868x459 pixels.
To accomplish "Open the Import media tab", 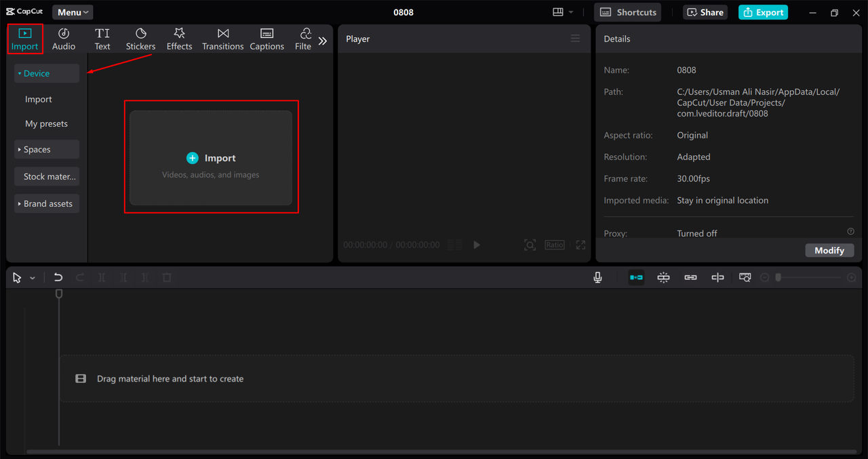I will pyautogui.click(x=25, y=39).
